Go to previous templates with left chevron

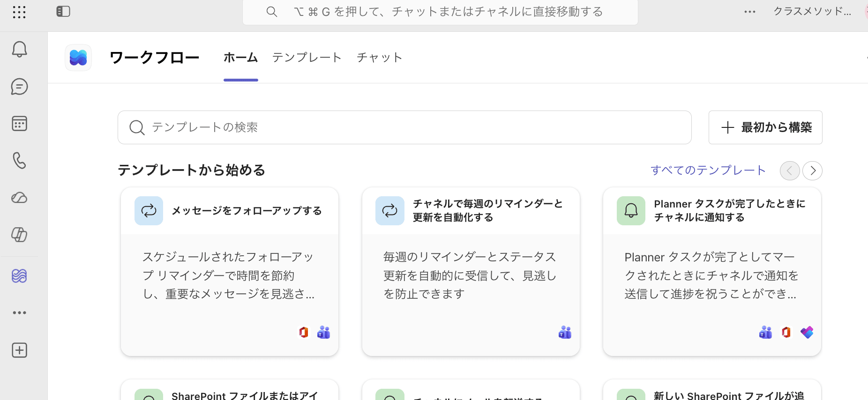[790, 170]
